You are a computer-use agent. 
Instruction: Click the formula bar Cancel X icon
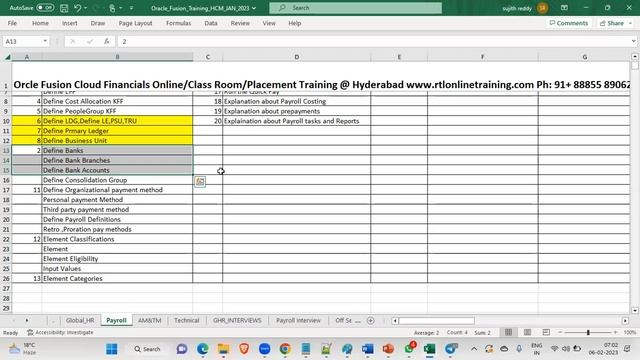(x=73, y=41)
